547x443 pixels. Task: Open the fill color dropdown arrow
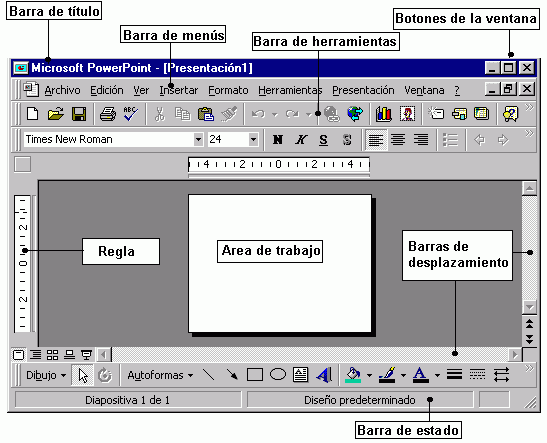(x=369, y=375)
